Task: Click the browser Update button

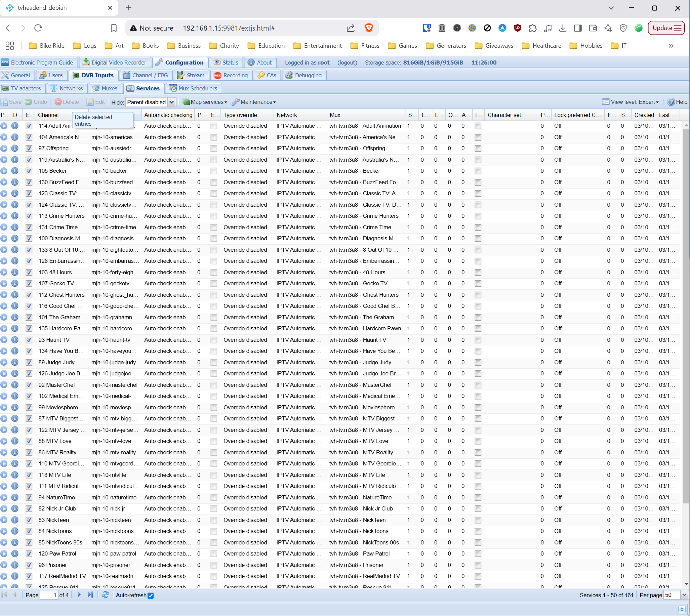Action: pyautogui.click(x=666, y=28)
